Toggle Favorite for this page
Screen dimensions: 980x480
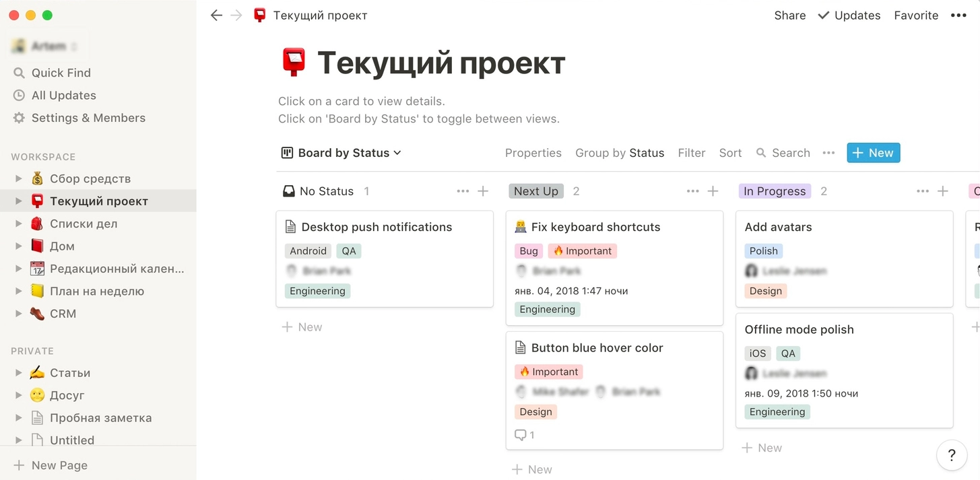[916, 15]
